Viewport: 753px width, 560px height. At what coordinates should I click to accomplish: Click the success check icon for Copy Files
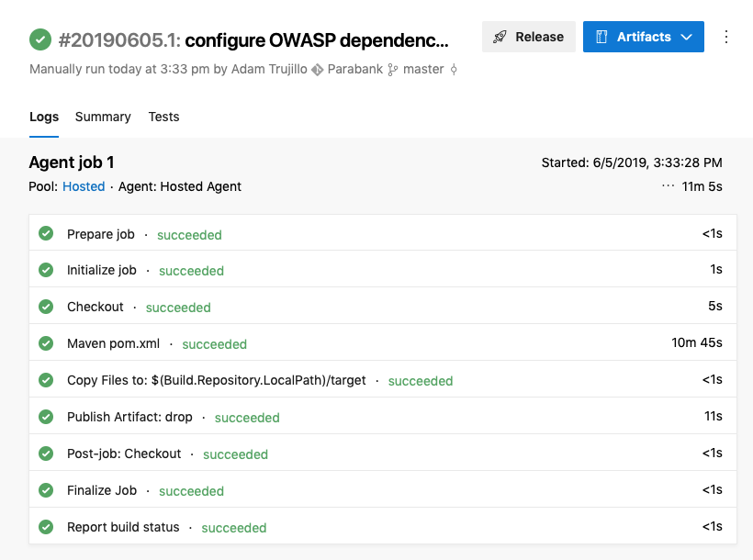(x=46, y=380)
